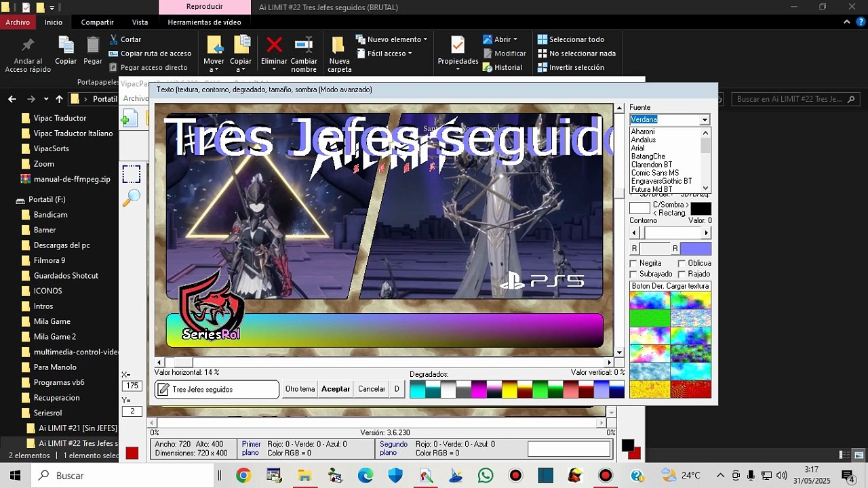The height and width of the screenshot is (488, 868).
Task: Click Invertir selección in the ribbon
Action: tap(571, 67)
